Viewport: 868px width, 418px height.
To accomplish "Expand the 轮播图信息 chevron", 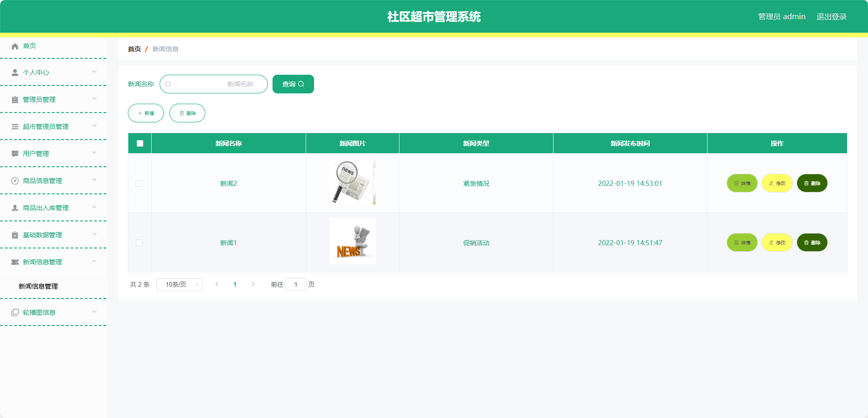I will click(94, 312).
